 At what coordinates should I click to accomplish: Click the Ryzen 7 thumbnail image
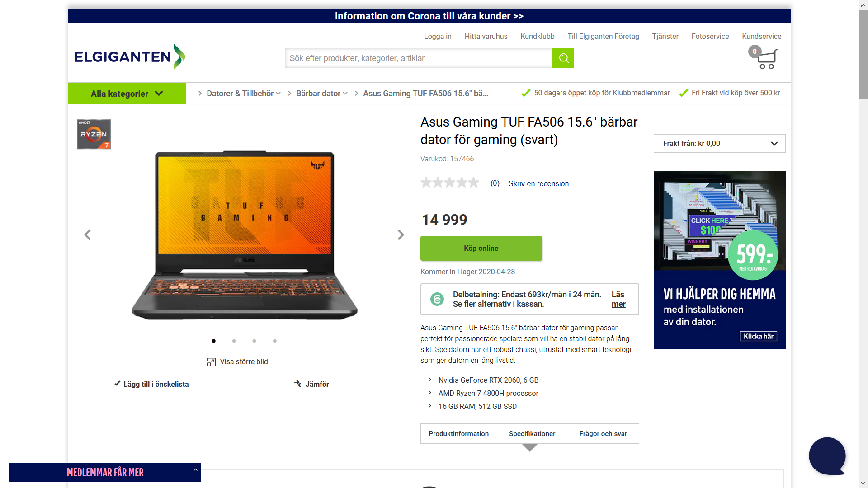(x=94, y=134)
